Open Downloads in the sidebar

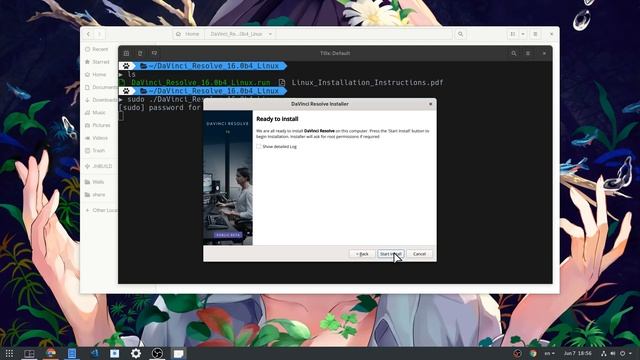coord(100,100)
